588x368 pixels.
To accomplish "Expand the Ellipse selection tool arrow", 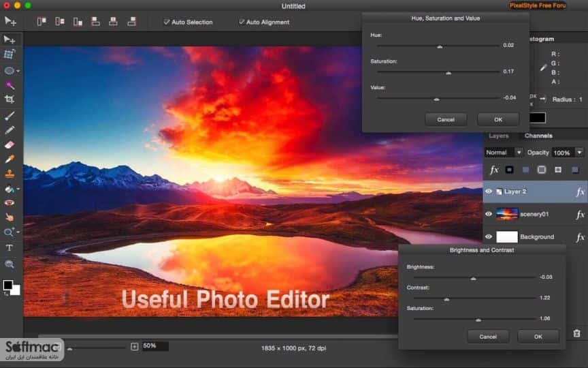I will (18, 71).
